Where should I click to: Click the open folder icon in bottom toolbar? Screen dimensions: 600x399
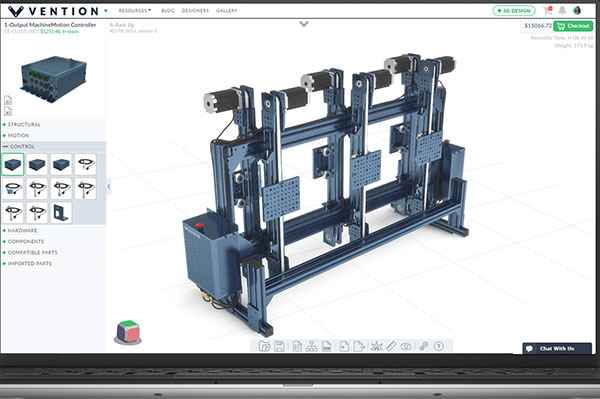(x=264, y=346)
